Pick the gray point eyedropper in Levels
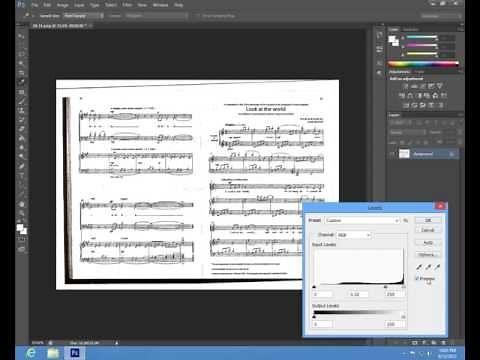 [428, 267]
